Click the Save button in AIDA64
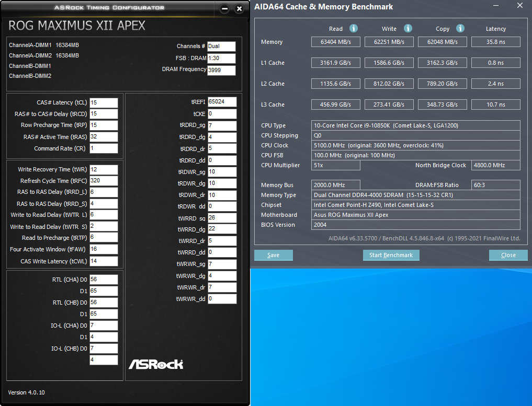Viewport: 532px width, 406px height. click(x=274, y=255)
